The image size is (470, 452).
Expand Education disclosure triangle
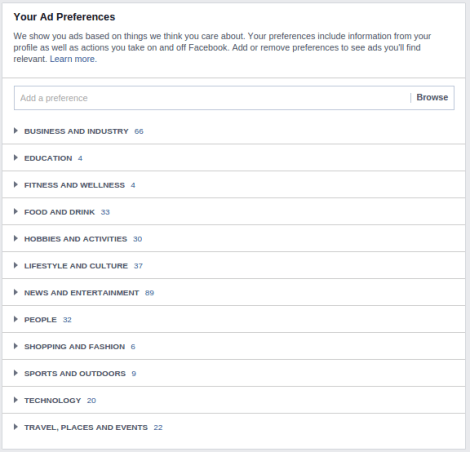coord(16,158)
